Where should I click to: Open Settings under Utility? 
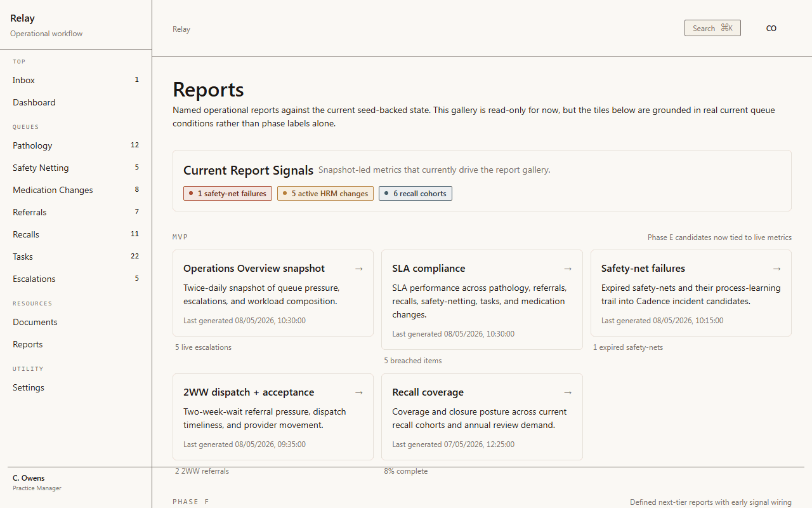point(75,387)
